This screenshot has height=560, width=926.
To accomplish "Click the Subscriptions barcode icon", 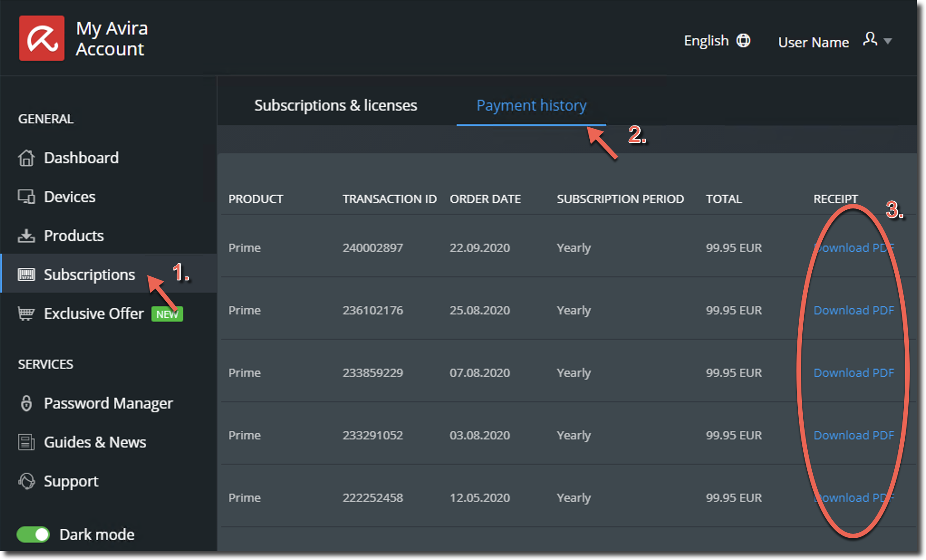I will point(26,275).
